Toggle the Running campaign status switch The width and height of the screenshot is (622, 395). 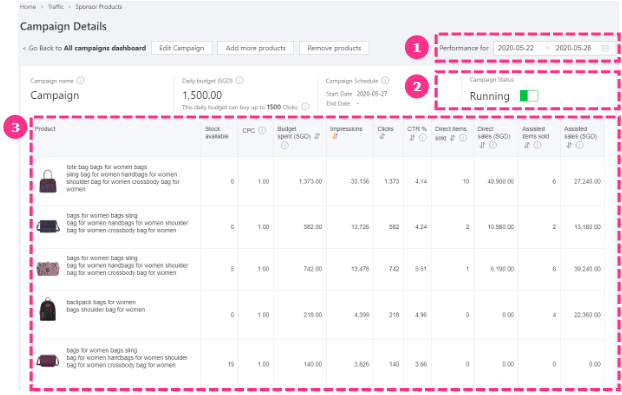[x=529, y=96]
